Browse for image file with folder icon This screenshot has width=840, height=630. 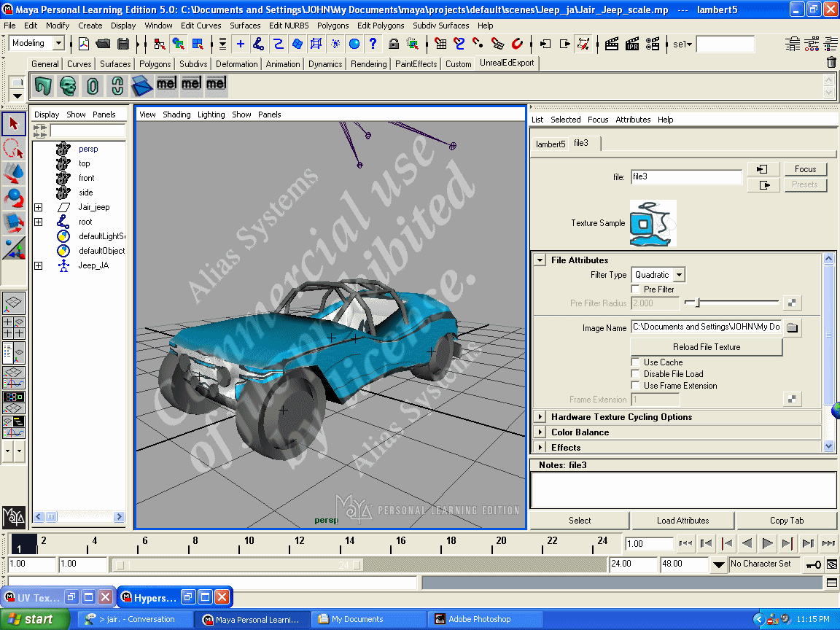tap(793, 327)
